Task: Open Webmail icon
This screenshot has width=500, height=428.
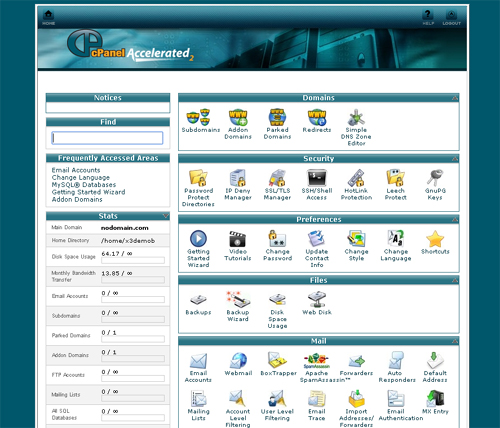Action: click(238, 361)
